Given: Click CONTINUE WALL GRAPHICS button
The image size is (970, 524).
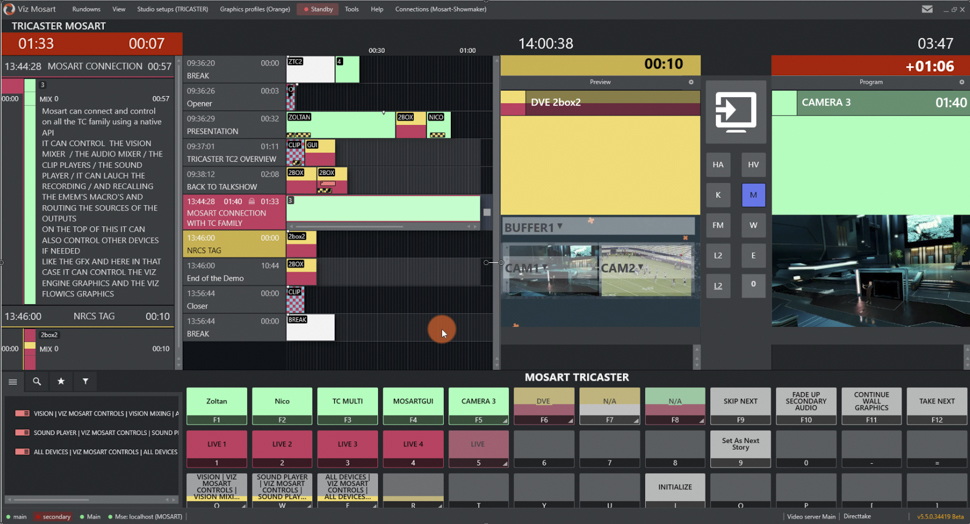Looking at the screenshot, I should coord(872,406).
